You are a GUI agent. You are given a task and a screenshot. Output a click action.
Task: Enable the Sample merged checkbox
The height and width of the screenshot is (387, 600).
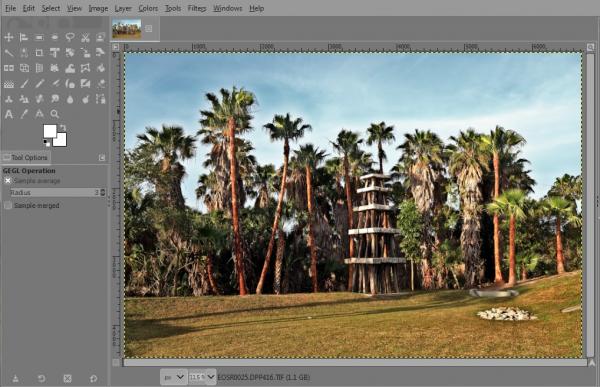8,206
